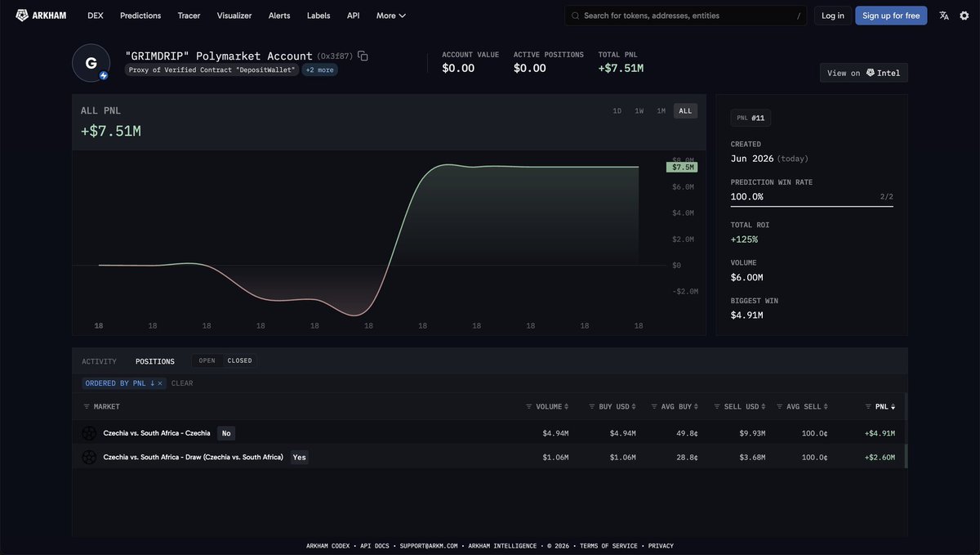
Task: Open the settings gear icon
Action: (964, 16)
